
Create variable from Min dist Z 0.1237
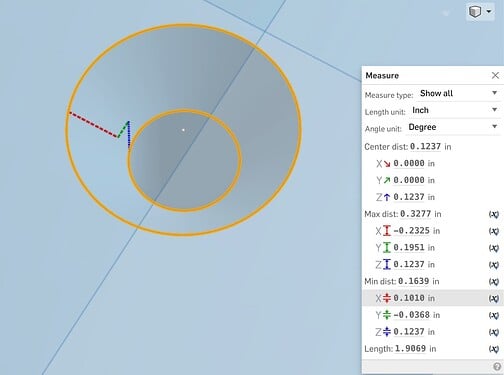(x=494, y=332)
